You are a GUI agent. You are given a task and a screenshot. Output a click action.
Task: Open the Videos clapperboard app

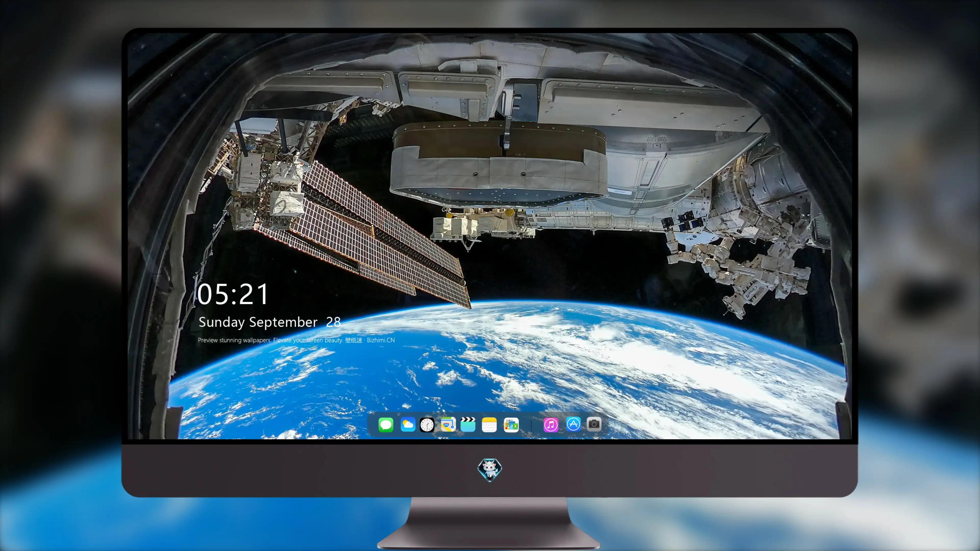click(468, 424)
